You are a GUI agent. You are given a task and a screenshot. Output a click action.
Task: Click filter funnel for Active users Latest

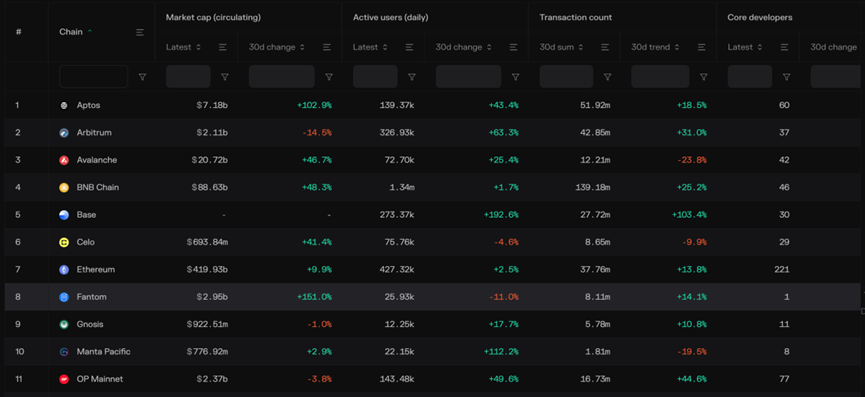pyautogui.click(x=412, y=77)
